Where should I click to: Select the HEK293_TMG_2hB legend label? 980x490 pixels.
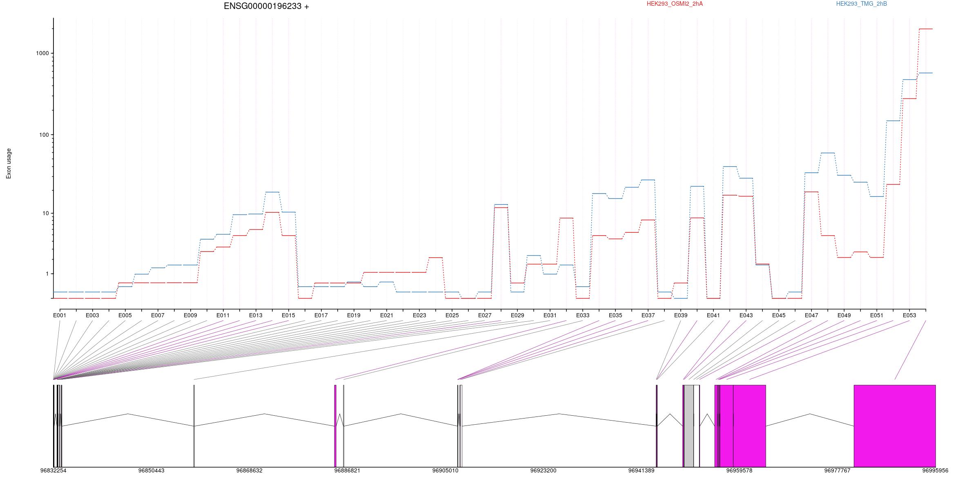coord(862,4)
